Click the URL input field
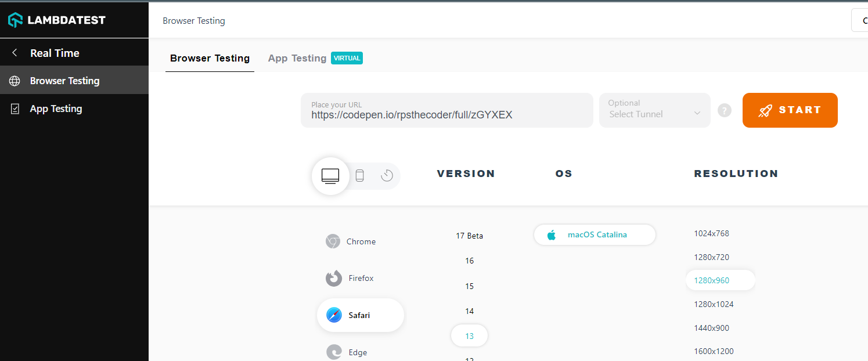 coord(447,110)
